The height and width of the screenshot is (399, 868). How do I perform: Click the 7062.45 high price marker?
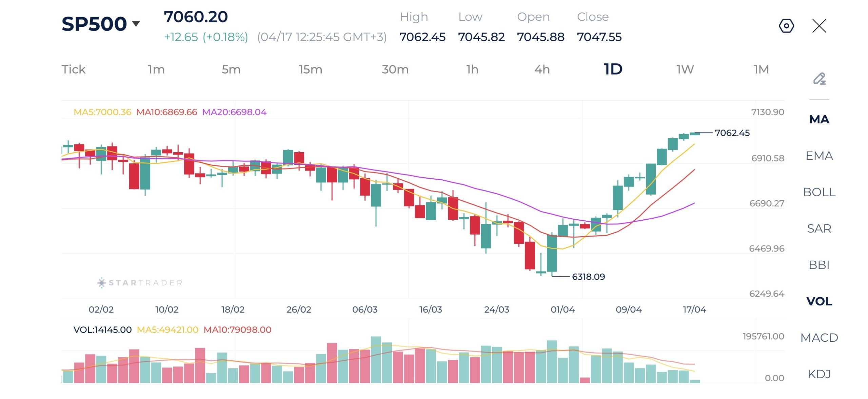[x=732, y=133]
